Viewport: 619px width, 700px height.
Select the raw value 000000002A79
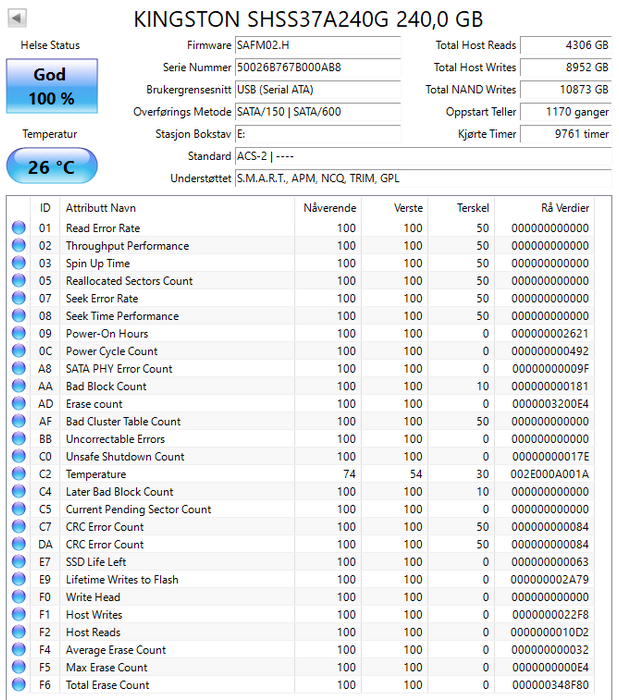click(x=550, y=579)
